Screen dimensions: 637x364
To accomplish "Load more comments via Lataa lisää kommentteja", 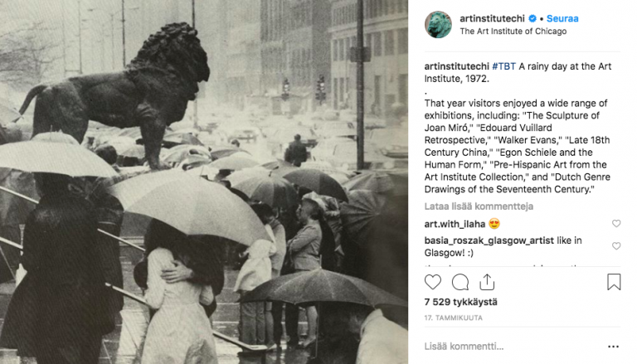I will 479,206.
